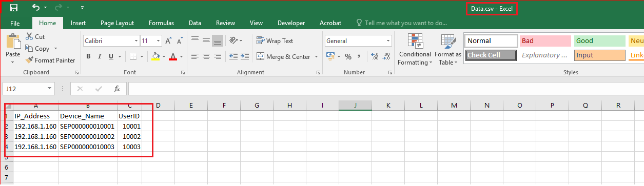The image size is (644, 186).
Task: Open the Developer tab
Action: 291,23
